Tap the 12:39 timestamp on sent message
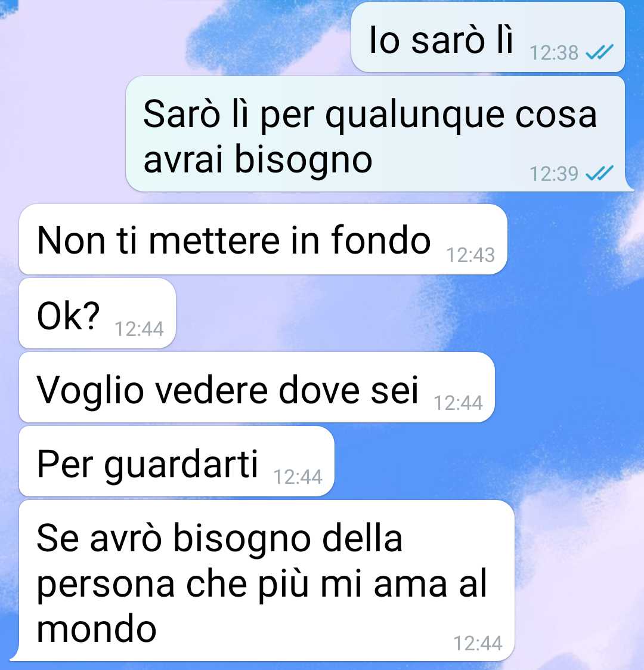 click(x=554, y=174)
